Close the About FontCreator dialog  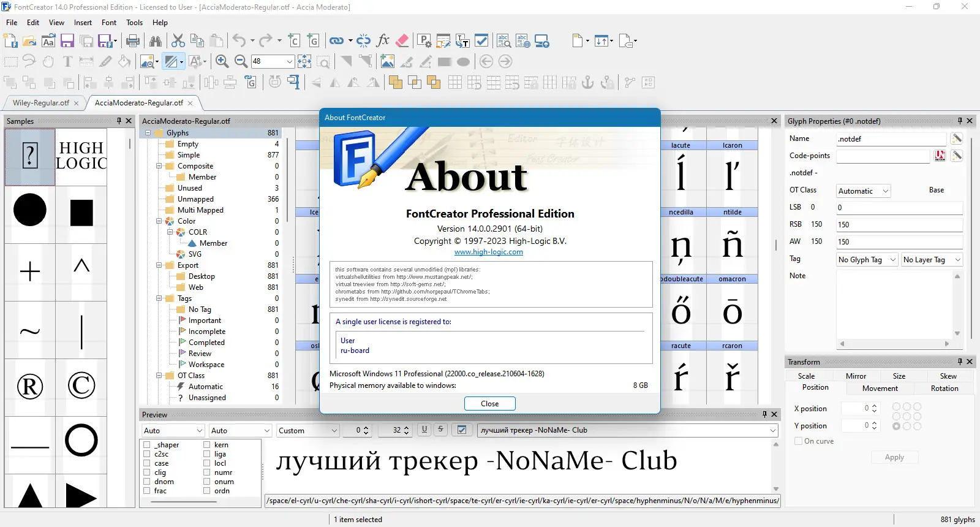click(489, 404)
